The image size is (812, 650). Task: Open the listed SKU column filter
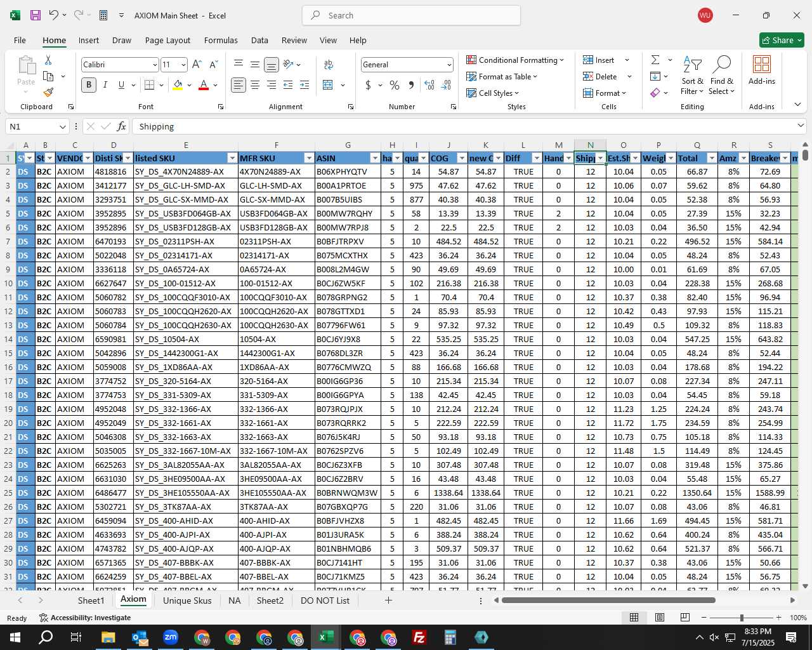[x=232, y=158]
